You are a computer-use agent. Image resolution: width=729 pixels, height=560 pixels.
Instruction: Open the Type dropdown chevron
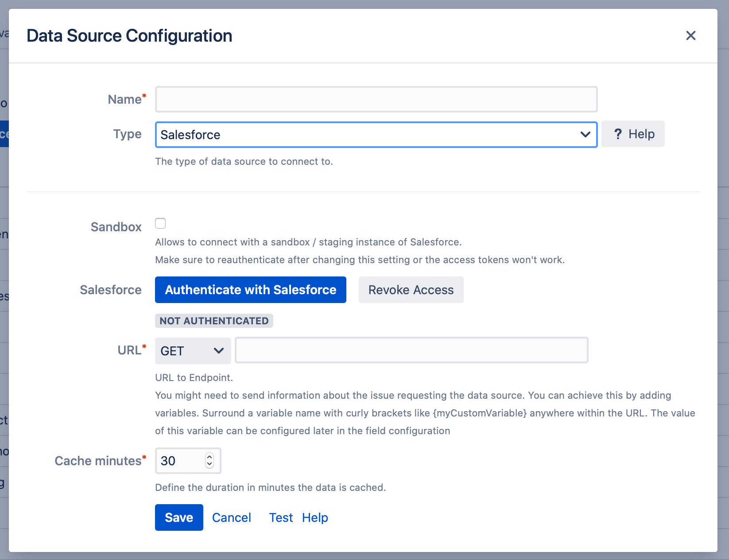pyautogui.click(x=585, y=134)
